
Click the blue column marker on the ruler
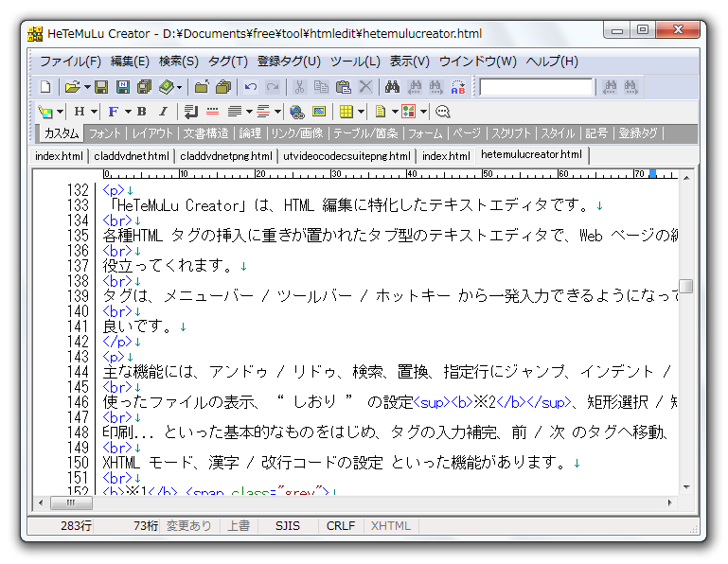coord(652,173)
